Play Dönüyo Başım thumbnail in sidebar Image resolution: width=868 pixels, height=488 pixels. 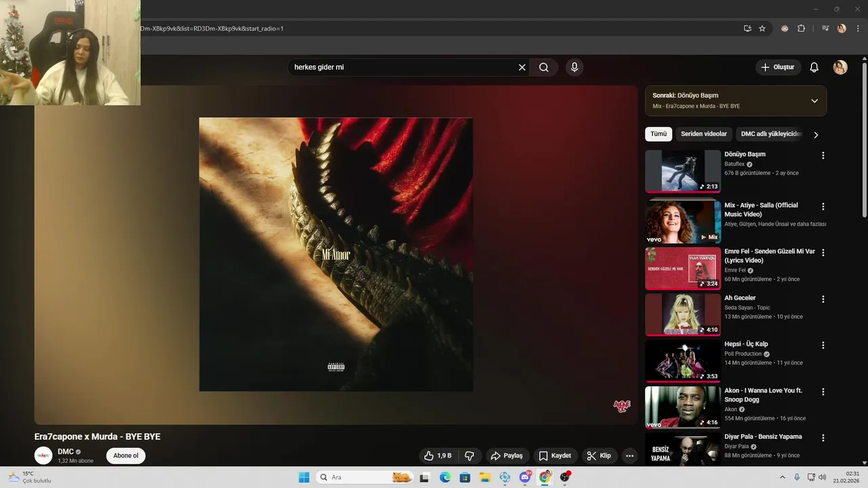click(x=683, y=171)
